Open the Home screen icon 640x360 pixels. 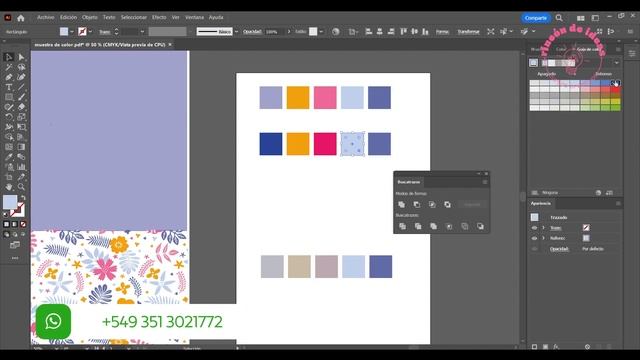21,18
